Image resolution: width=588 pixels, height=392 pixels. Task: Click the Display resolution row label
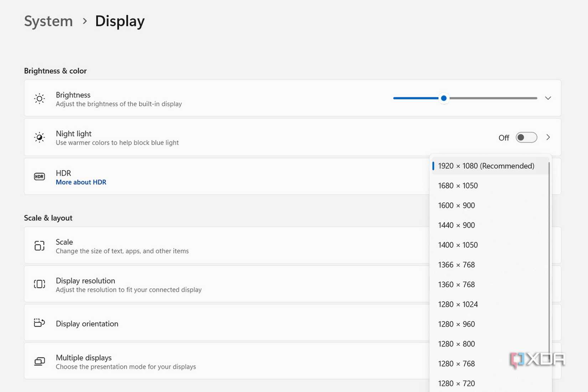pos(86,280)
